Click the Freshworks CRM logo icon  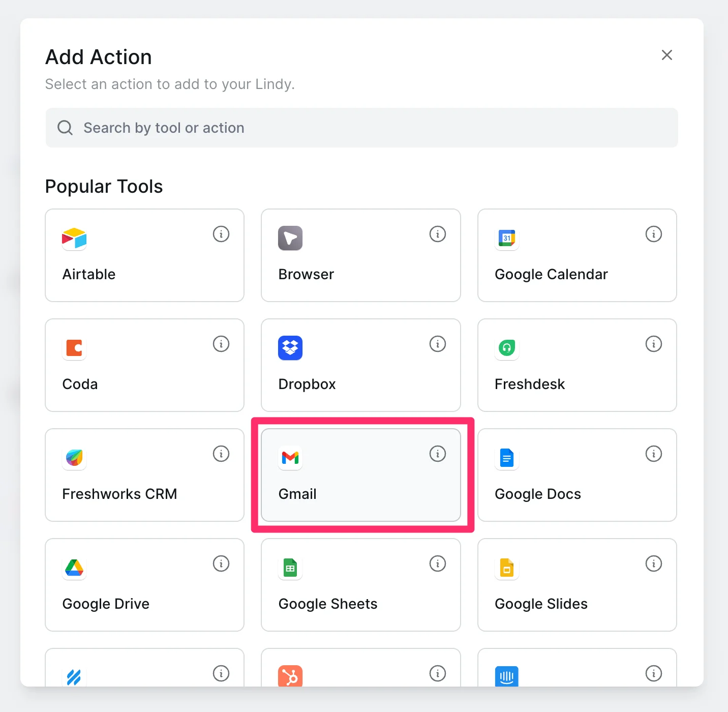(x=74, y=458)
